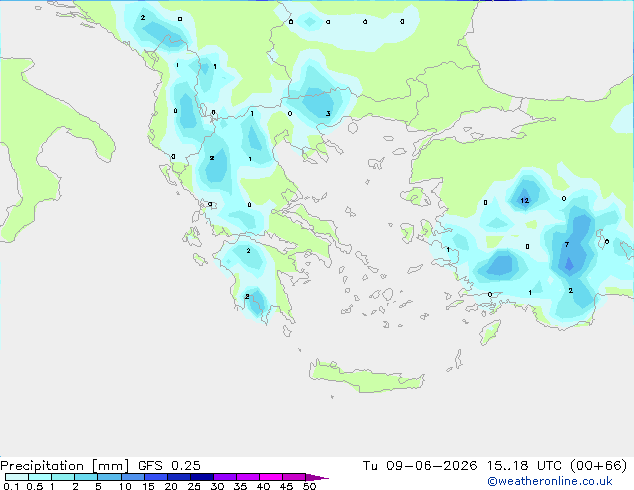Viewport: 634px width, 490px height.
Task: Click the legend swatch between 10 and 15
Action: pyautogui.click(x=132, y=477)
